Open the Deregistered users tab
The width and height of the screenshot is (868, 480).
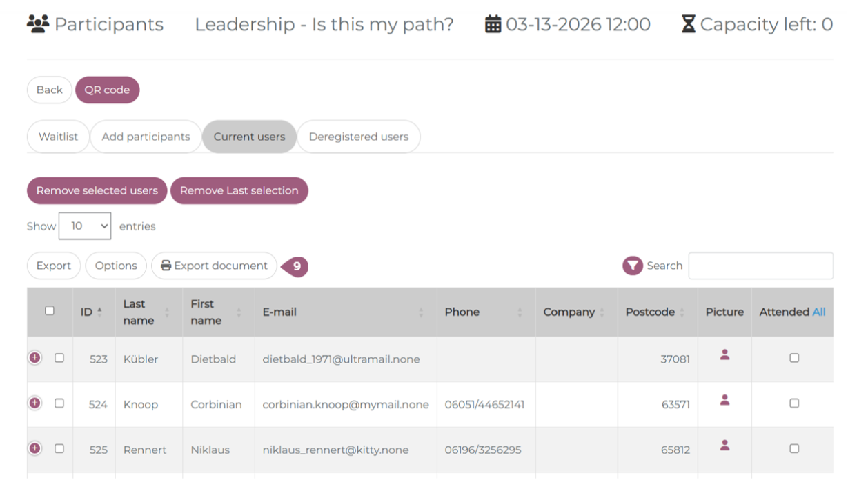coord(358,137)
